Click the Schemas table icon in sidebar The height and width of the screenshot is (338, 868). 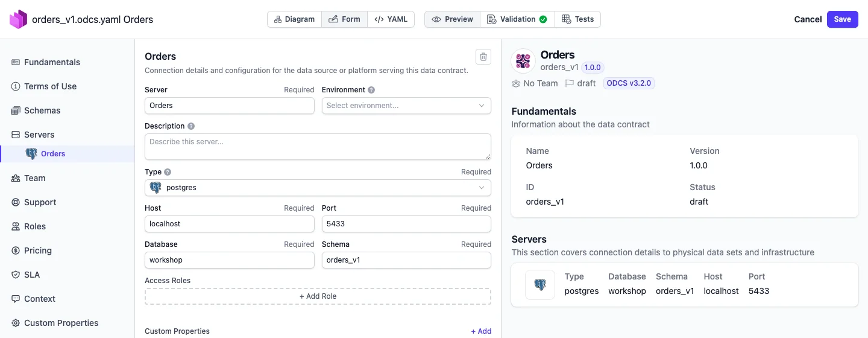coord(16,110)
